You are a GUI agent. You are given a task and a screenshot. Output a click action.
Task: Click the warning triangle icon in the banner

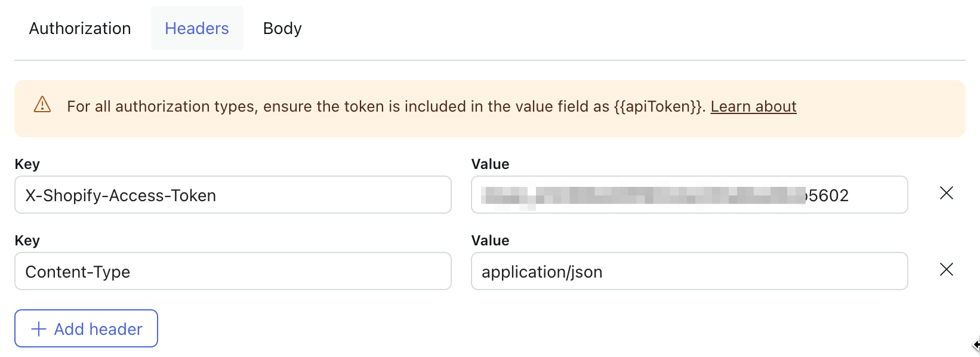tap(42, 105)
